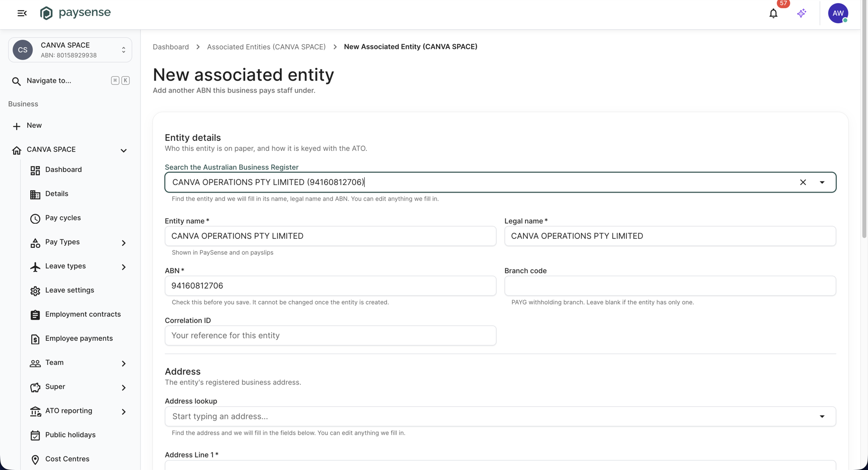Click the Branch code field
Image resolution: width=868 pixels, height=470 pixels.
coord(670,286)
